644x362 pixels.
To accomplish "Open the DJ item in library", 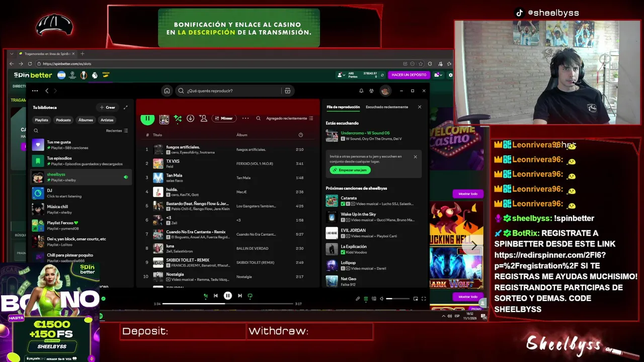I will tap(80, 193).
